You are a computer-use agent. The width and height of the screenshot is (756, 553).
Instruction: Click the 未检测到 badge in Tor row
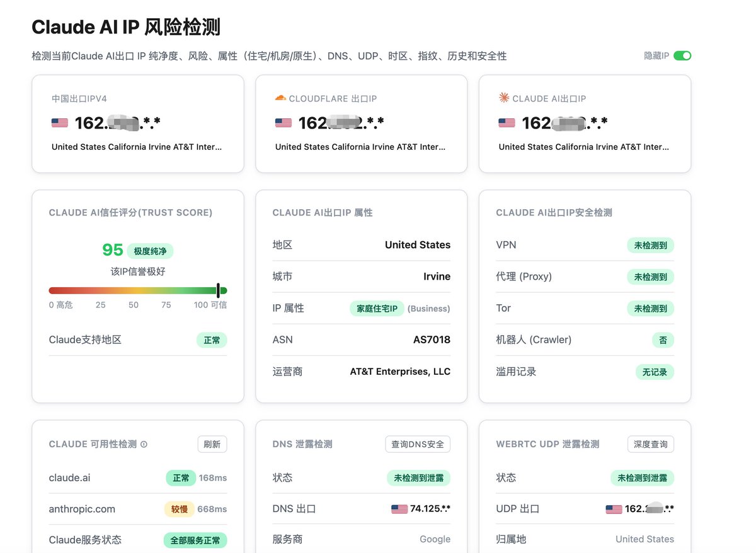pyautogui.click(x=650, y=308)
